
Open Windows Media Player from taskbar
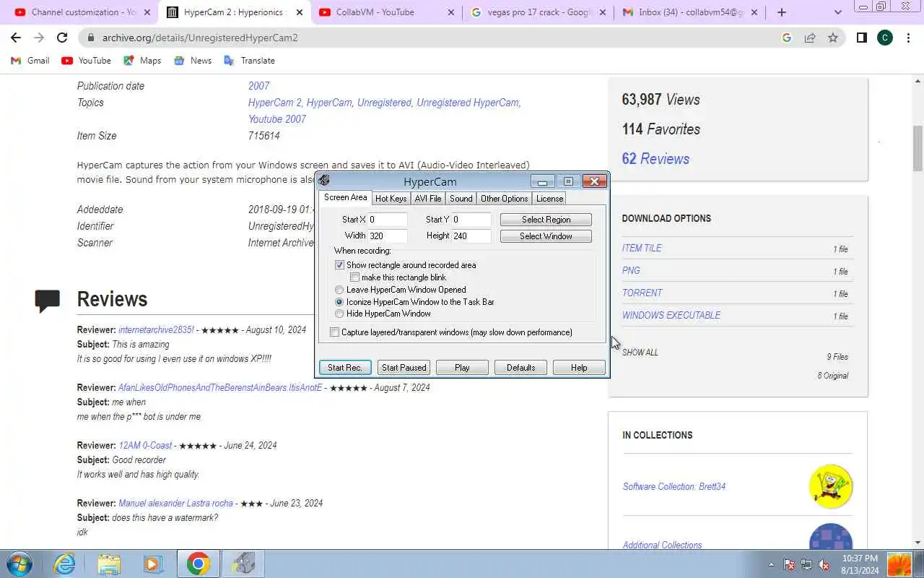click(x=152, y=564)
